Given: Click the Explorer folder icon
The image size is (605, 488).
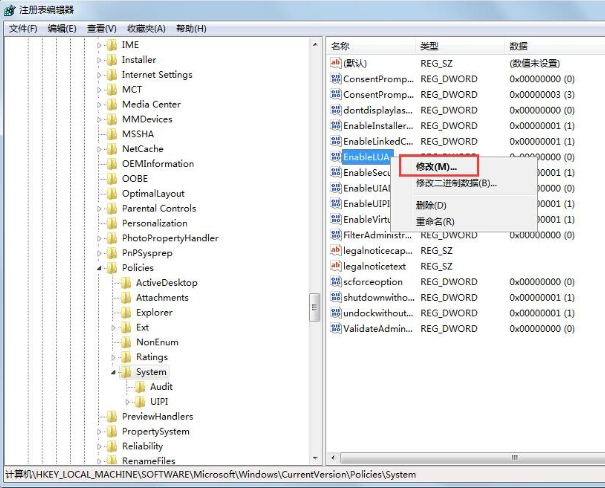Looking at the screenshot, I should pos(126,312).
